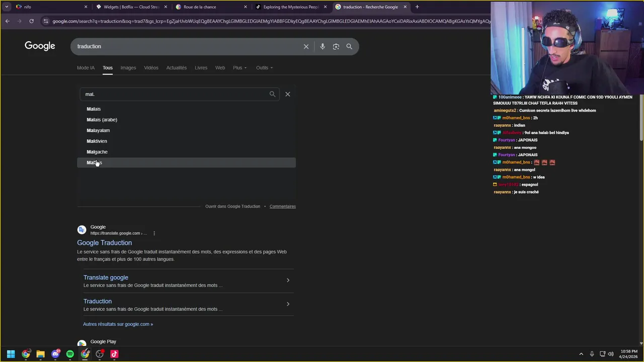Clear the main search box with X

pos(306,46)
